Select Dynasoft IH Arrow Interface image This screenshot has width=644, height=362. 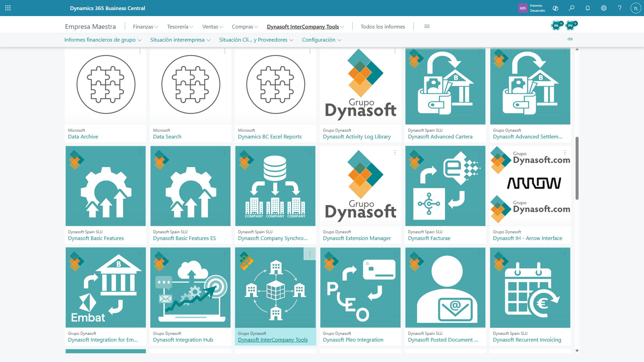tap(530, 186)
